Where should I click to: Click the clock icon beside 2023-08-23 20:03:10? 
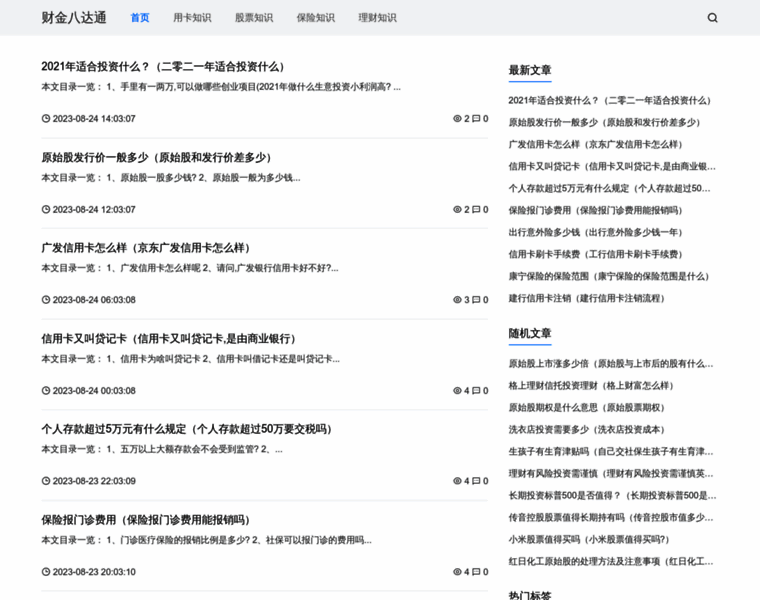tap(46, 572)
